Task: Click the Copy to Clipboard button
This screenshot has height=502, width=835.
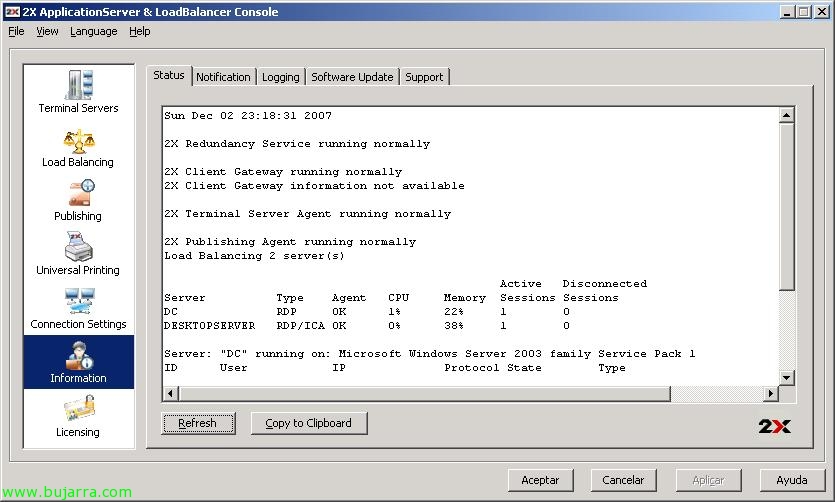Action: click(309, 423)
